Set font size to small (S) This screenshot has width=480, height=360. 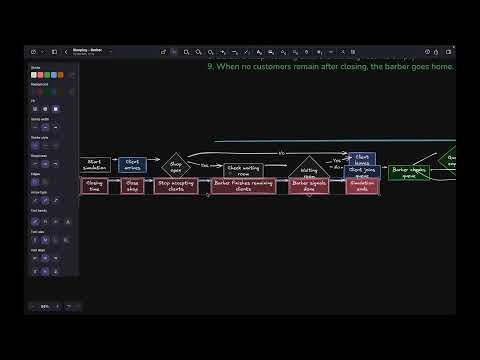tap(35, 240)
